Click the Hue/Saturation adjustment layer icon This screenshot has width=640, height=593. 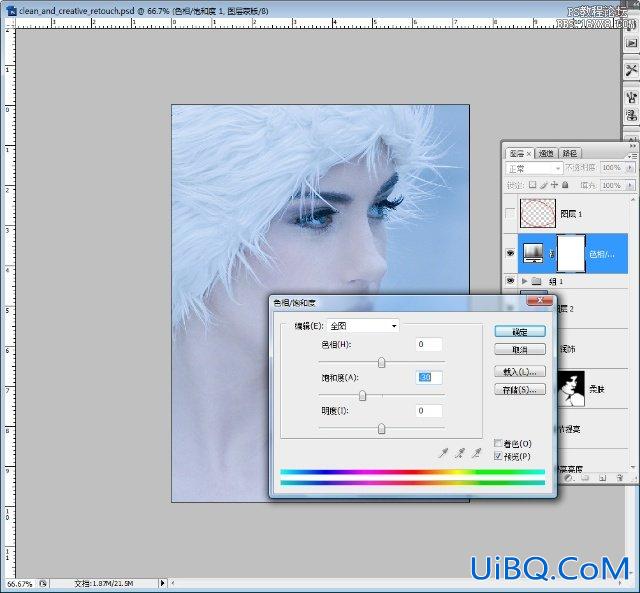pos(533,253)
